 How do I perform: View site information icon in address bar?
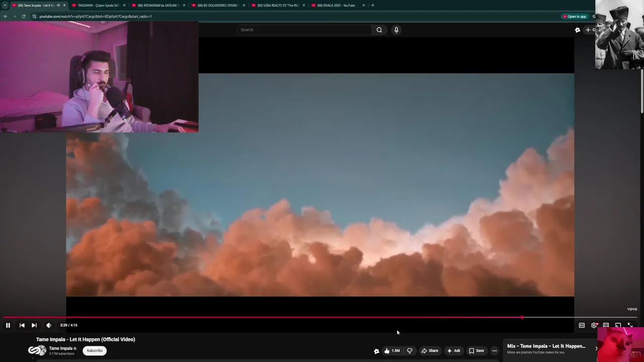tap(34, 17)
